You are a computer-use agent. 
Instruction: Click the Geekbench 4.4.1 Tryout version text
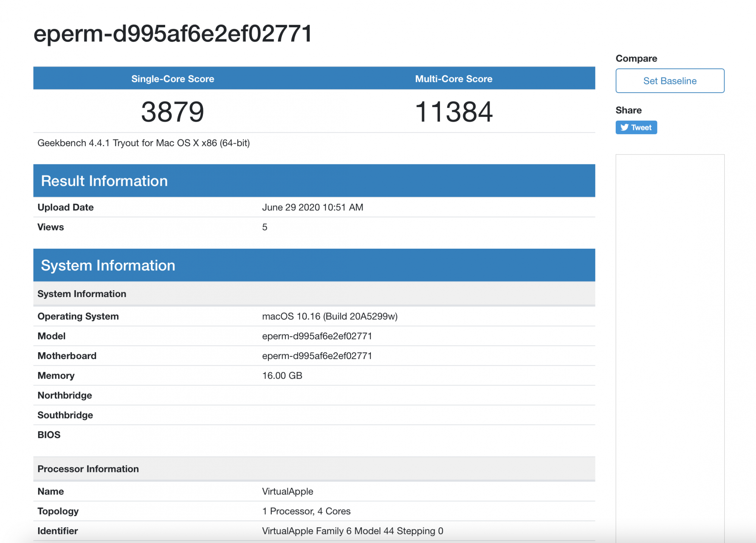click(x=144, y=143)
